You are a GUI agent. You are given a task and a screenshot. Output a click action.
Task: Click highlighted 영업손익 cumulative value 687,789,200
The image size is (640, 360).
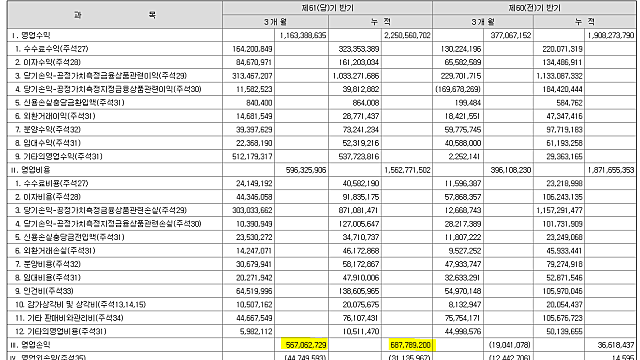coord(410,345)
